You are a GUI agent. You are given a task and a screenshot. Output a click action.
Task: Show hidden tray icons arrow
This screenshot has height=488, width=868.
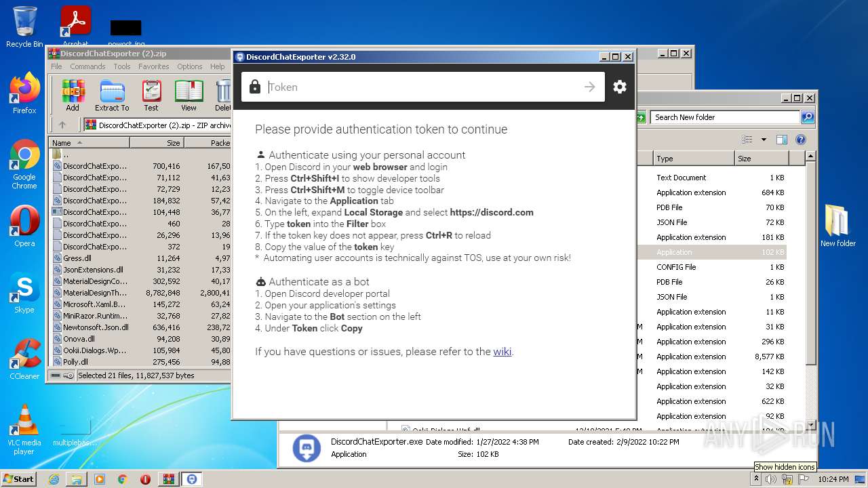pyautogui.click(x=757, y=479)
